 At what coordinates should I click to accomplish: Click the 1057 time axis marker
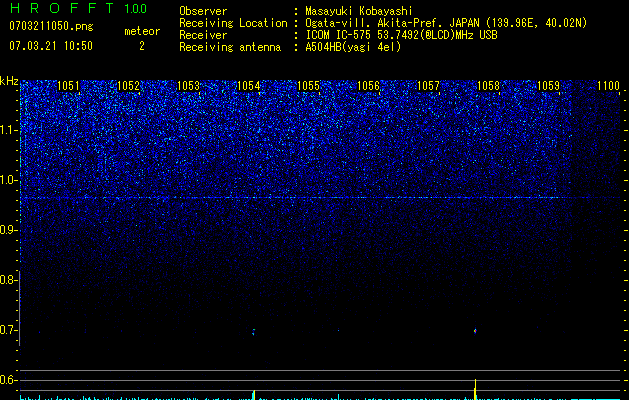428,86
